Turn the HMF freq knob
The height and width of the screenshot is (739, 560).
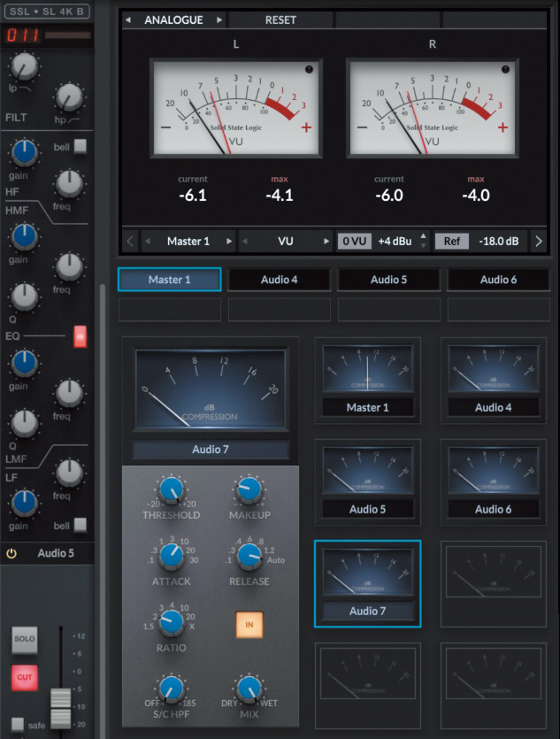69,266
